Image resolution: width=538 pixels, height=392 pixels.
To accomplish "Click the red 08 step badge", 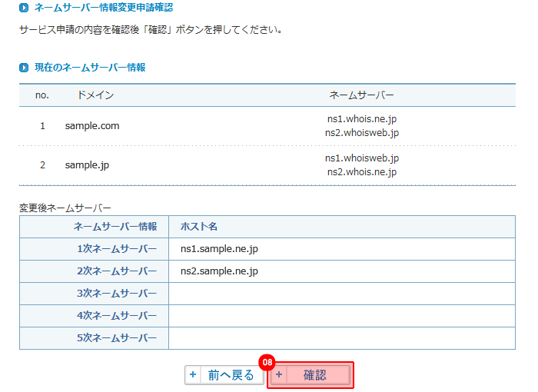I will click(x=267, y=362).
